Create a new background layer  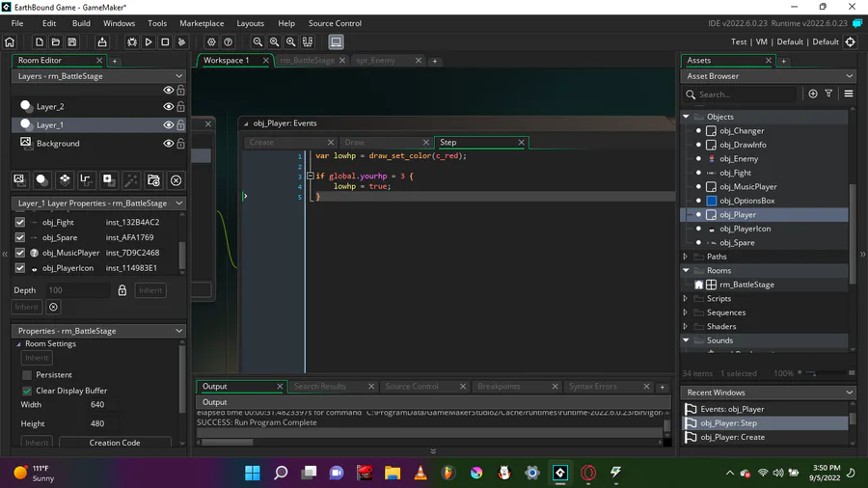(x=19, y=179)
